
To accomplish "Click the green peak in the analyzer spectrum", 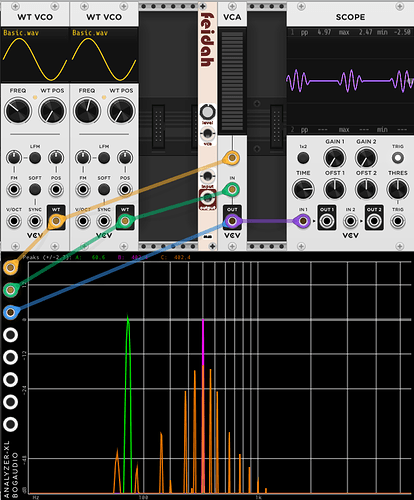I will pos(128,403).
